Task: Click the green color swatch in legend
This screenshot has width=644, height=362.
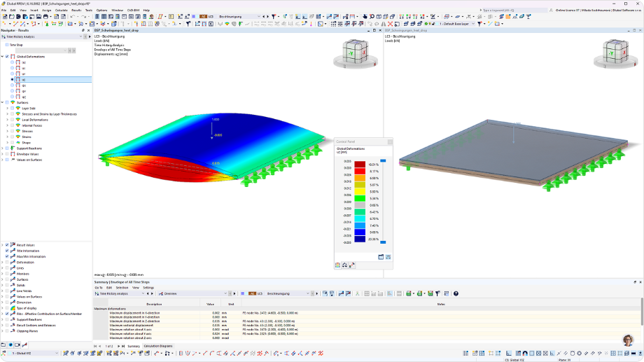Action: tap(360, 198)
